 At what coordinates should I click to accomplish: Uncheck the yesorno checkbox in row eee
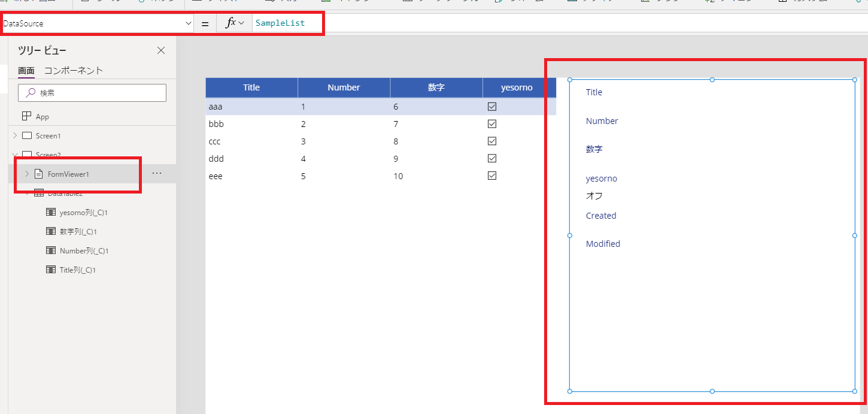pyautogui.click(x=491, y=176)
